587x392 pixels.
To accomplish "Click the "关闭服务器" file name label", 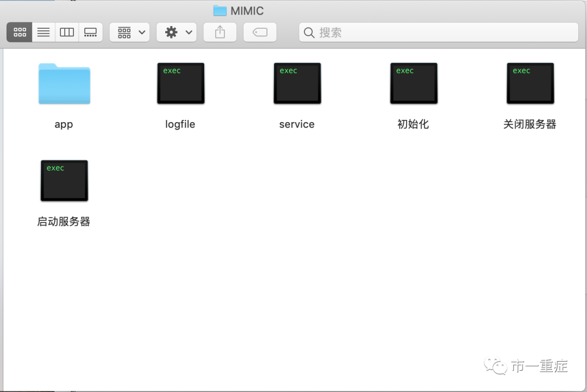I will pyautogui.click(x=530, y=124).
